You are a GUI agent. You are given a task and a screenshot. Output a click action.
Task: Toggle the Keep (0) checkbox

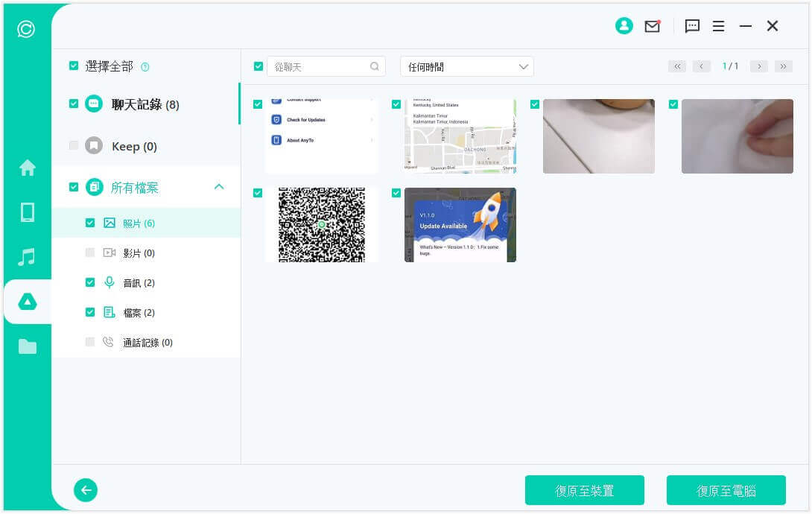(74, 145)
